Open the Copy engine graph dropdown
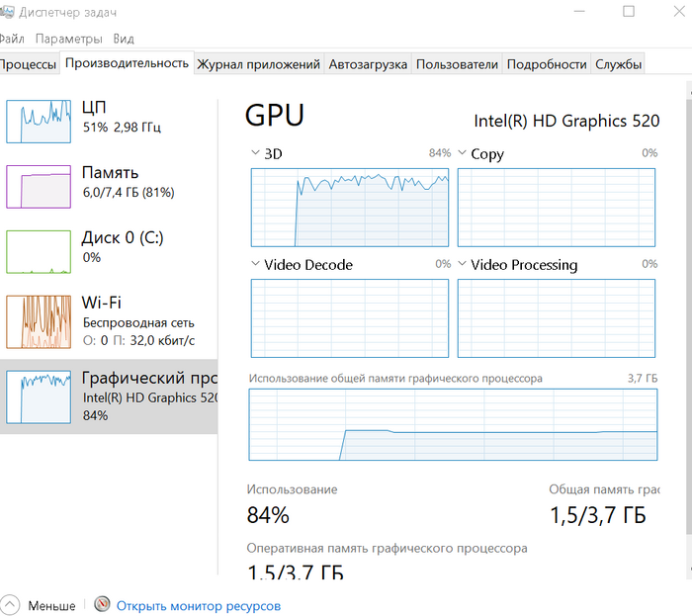 (462, 152)
